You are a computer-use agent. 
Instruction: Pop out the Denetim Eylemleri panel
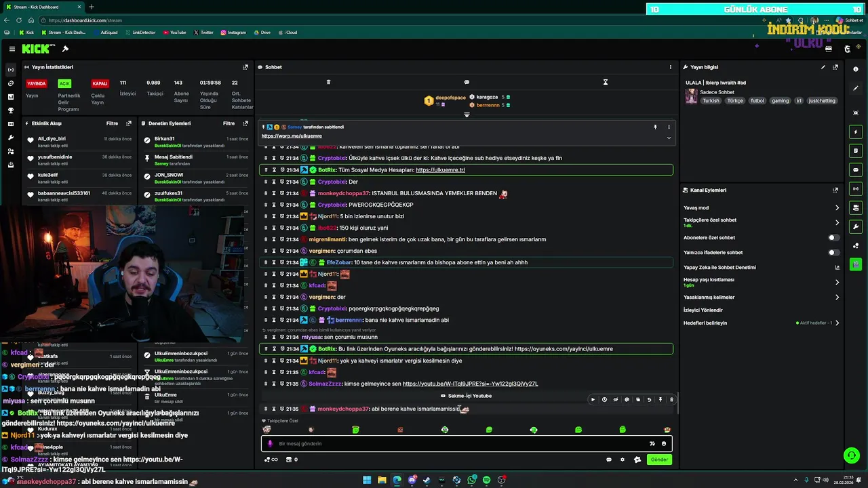point(245,123)
